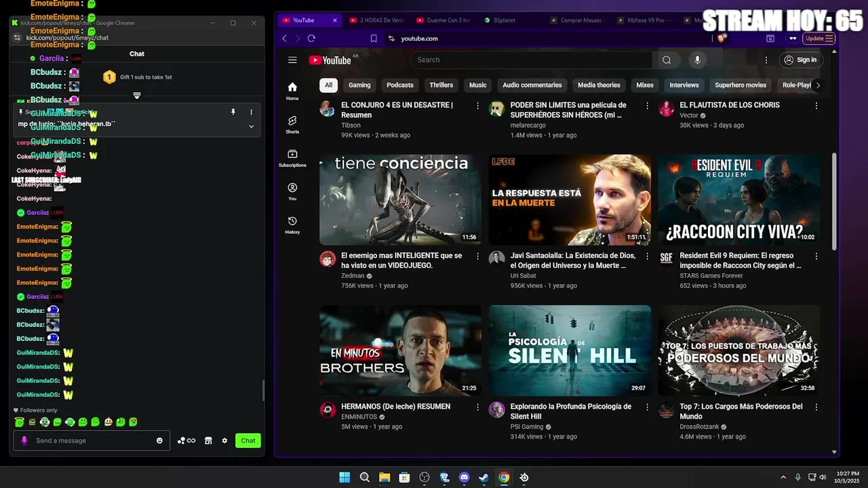The height and width of the screenshot is (488, 868).
Task: Go back using the browser back arrow
Action: [x=284, y=39]
